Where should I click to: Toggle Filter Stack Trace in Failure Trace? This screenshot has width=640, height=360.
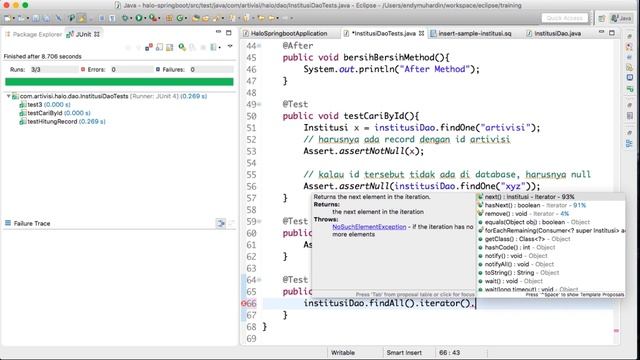(220, 223)
